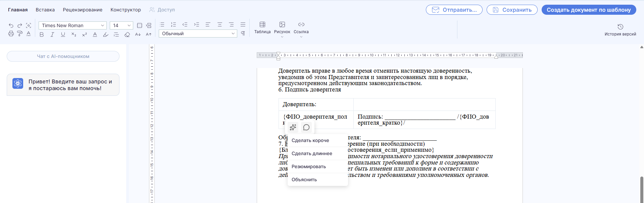Viewport: 644px width, 203px height.
Task: Open the История версий history icon
Action: point(620,29)
